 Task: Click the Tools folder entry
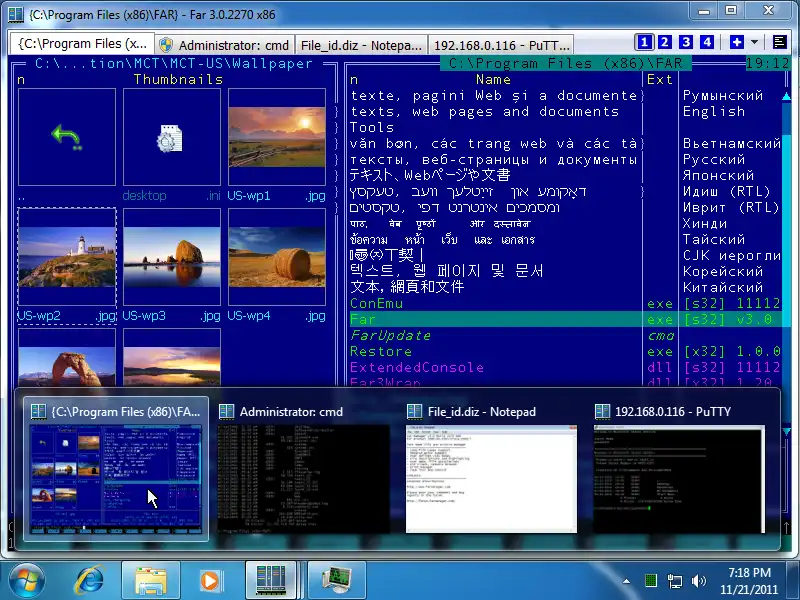pos(372,128)
